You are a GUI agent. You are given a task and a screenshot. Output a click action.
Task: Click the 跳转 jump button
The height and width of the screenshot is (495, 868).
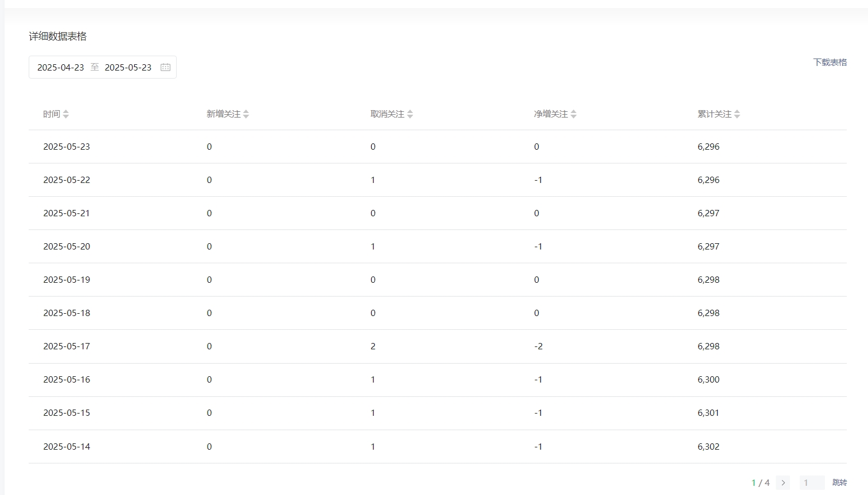pos(839,482)
